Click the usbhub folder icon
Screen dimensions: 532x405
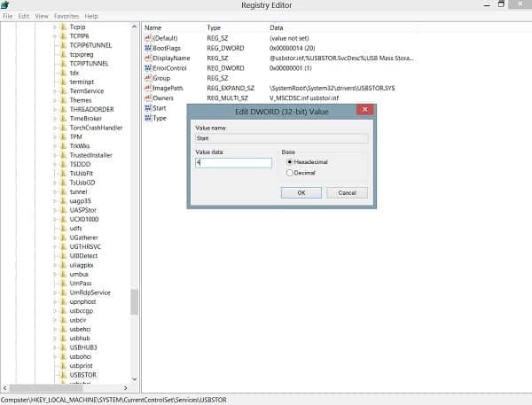click(x=63, y=339)
